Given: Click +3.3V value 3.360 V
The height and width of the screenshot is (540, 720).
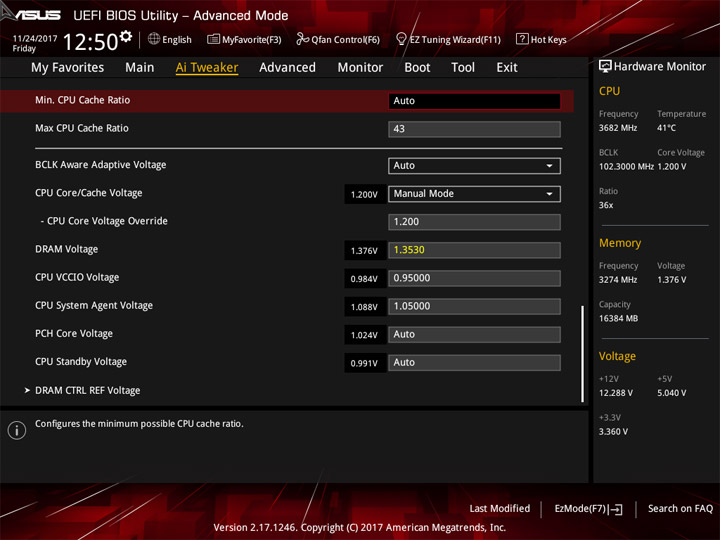Looking at the screenshot, I should (x=613, y=432).
